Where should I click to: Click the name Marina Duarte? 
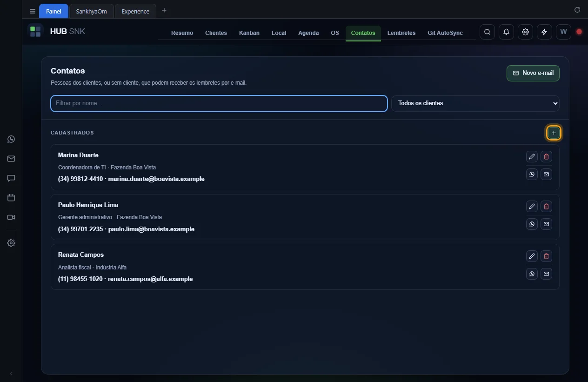(78, 155)
